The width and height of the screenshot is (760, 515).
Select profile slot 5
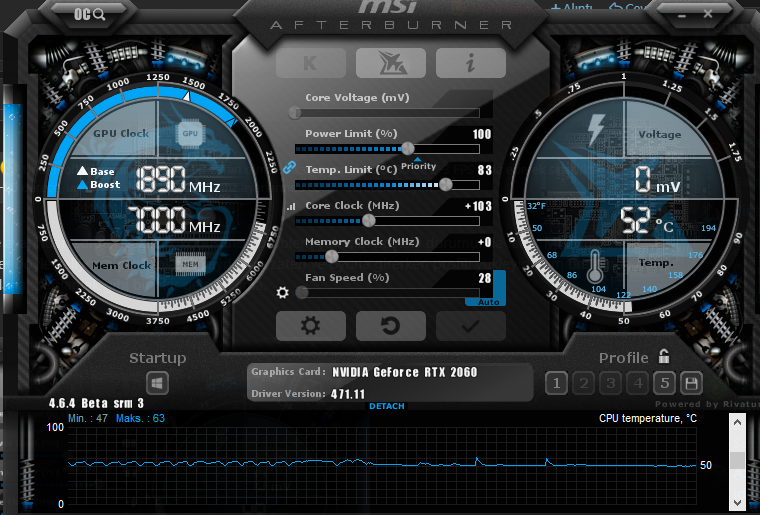[665, 384]
